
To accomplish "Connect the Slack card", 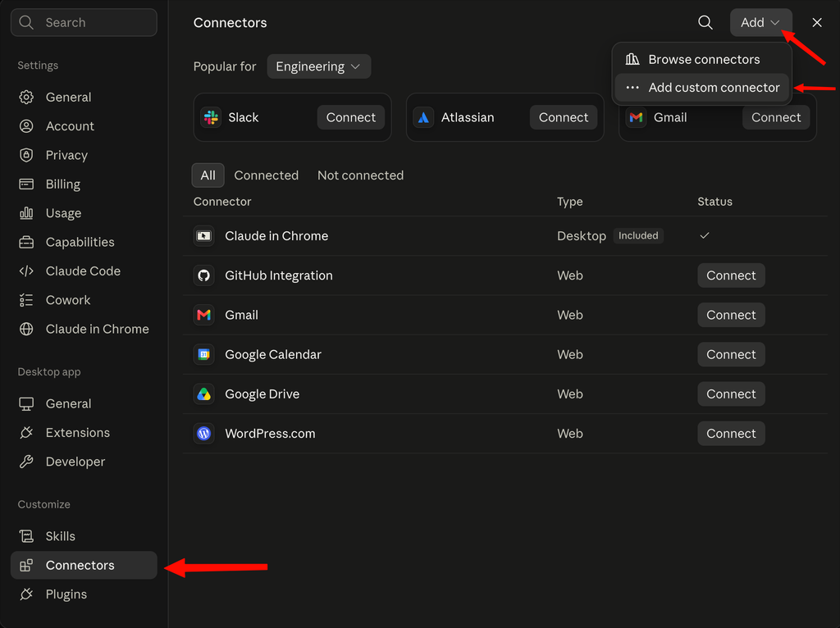I will 351,117.
